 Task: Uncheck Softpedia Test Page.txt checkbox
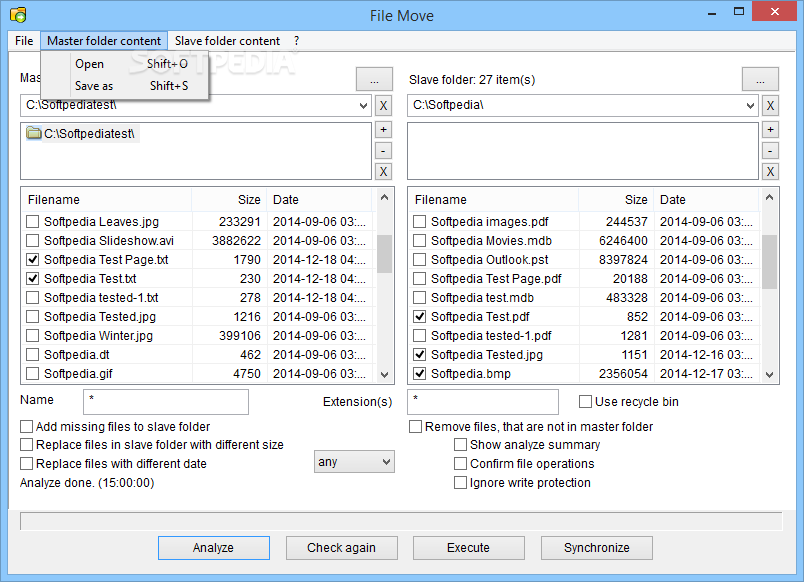[x=32, y=259]
